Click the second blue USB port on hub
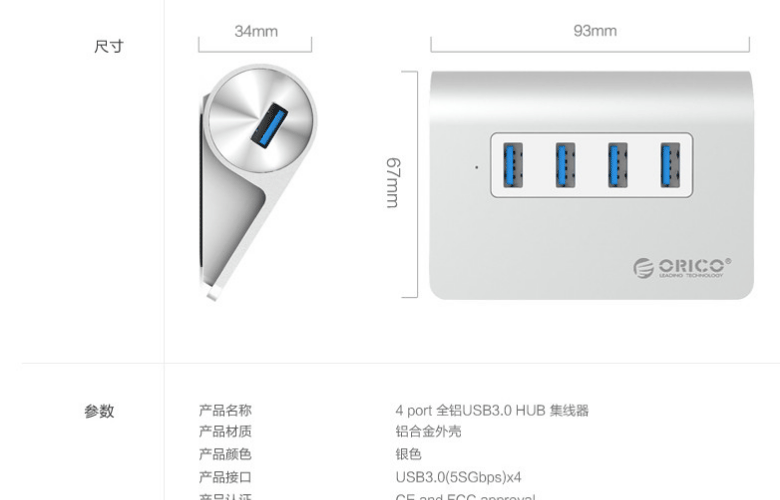Screen dimensions: 780x500 [566, 165]
